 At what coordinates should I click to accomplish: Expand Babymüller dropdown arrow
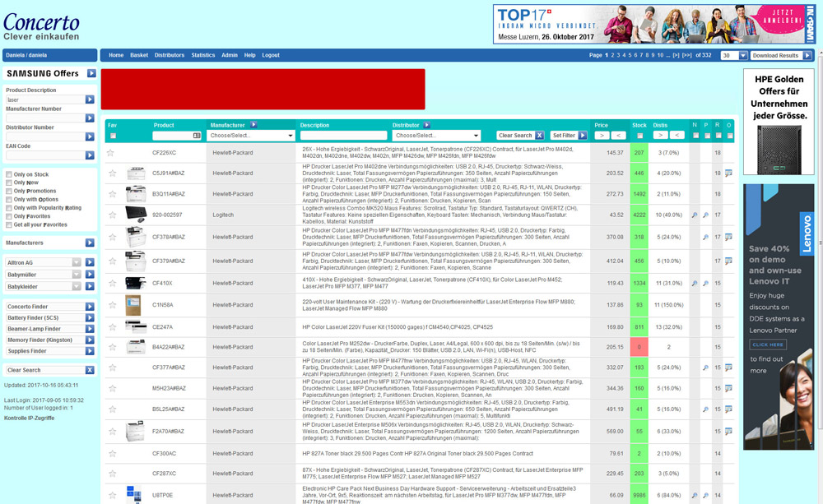pos(77,275)
